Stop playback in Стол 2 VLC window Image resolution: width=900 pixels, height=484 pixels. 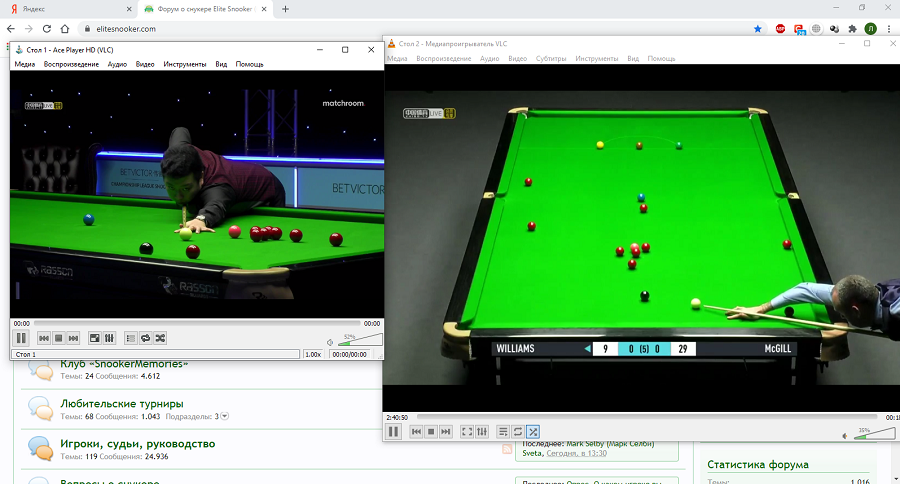click(431, 431)
